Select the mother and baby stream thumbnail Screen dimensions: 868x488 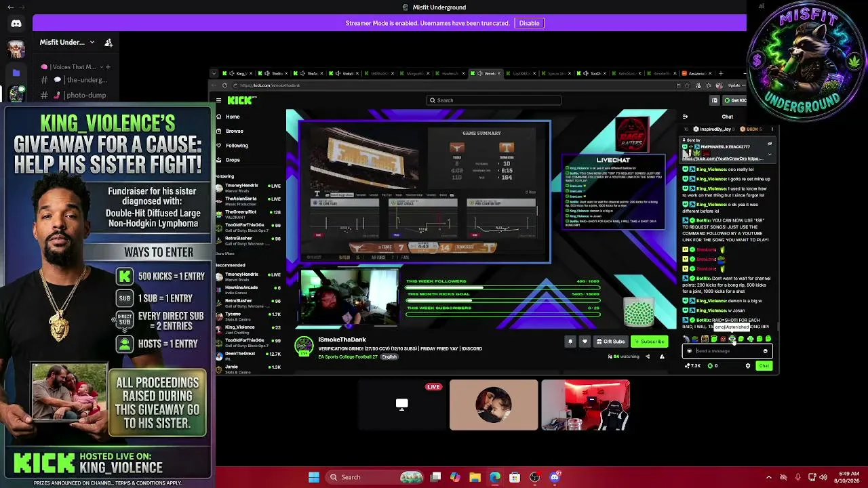[x=494, y=405]
